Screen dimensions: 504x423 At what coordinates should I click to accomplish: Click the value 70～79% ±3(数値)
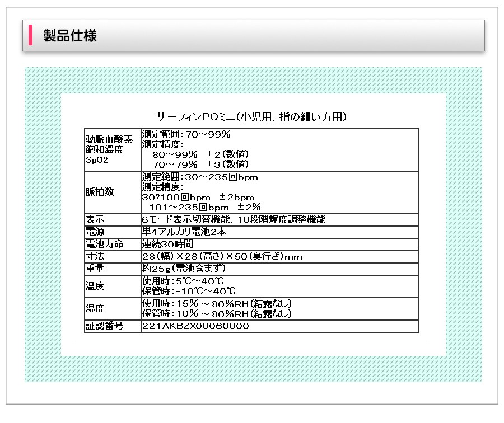(200, 164)
